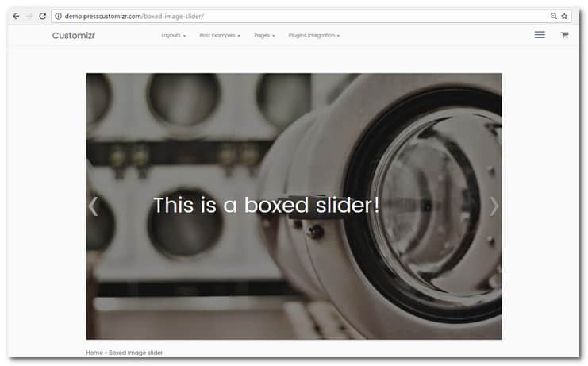This screenshot has width=588, height=366.
Task: Advance to the next slide
Action: [x=494, y=206]
